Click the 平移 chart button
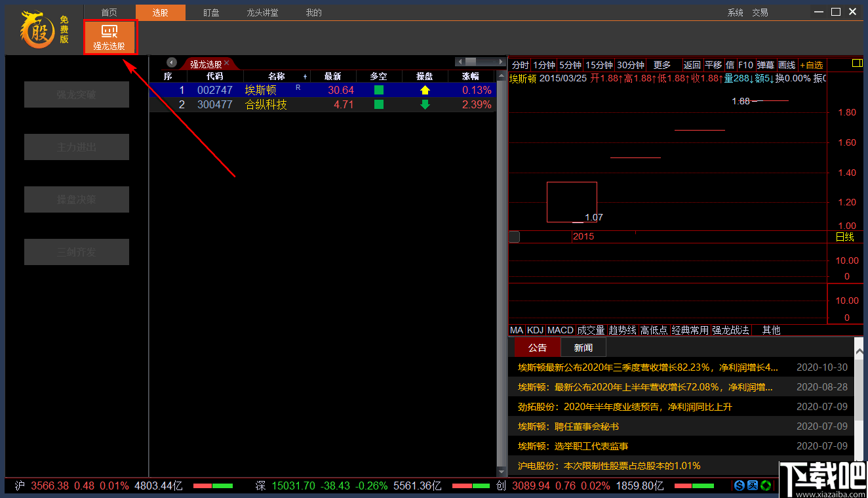This screenshot has height=498, width=868. tap(713, 65)
